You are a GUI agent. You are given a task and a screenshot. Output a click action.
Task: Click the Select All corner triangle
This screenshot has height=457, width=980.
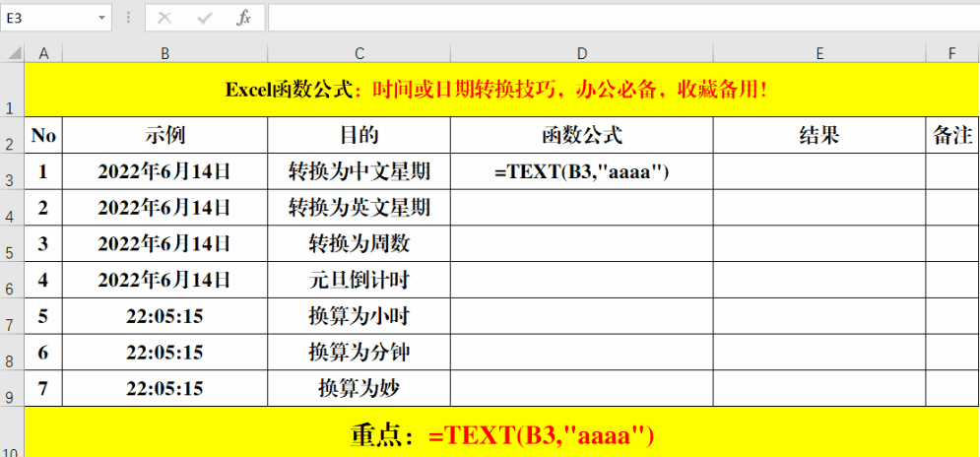tap(13, 54)
